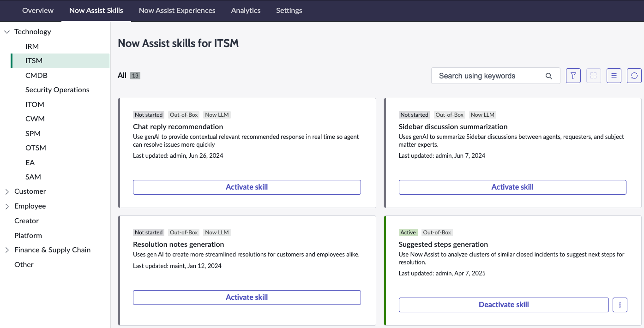The image size is (644, 328).
Task: Click Last updated: admin, Apr 7, 2025
Action: click(442, 274)
